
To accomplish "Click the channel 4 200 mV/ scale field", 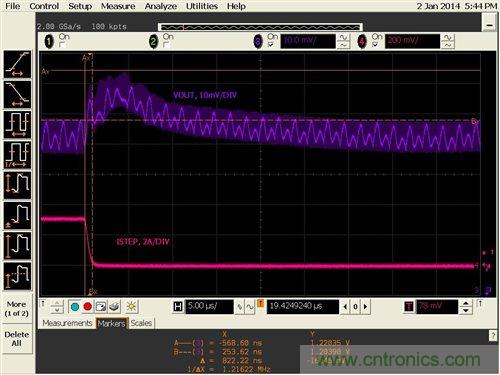I will (x=412, y=41).
